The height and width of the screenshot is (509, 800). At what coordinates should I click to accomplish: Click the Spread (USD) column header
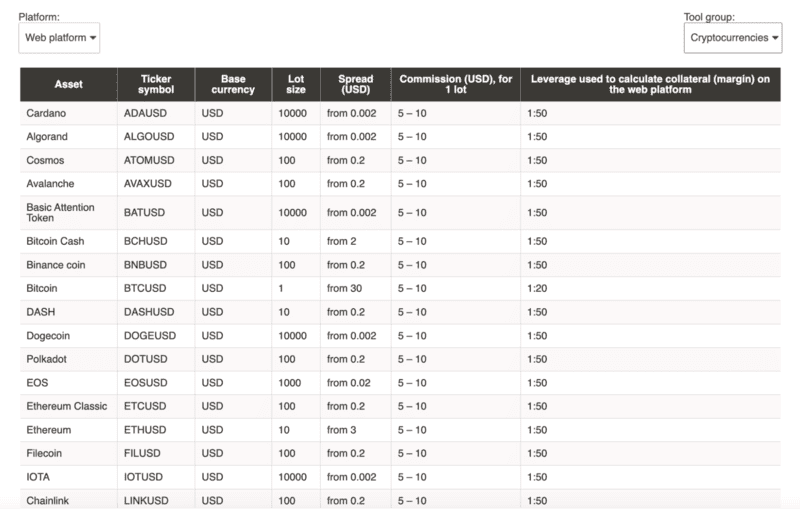click(x=356, y=85)
